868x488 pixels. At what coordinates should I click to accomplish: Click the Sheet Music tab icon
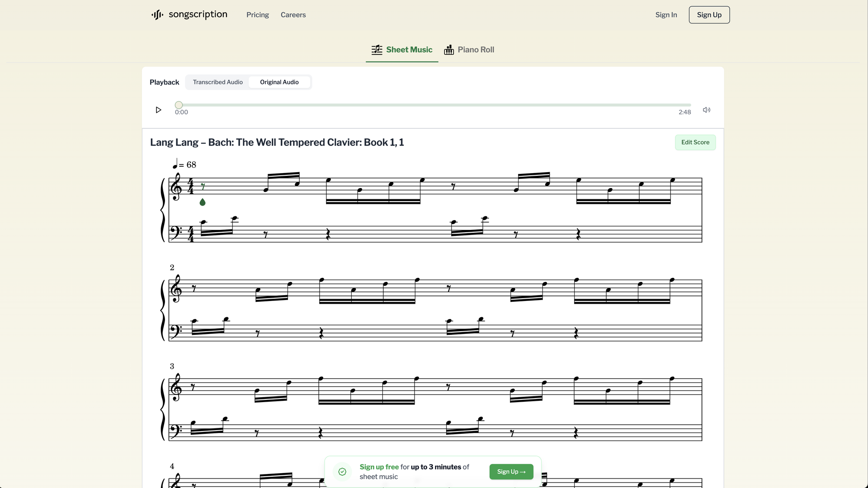377,50
